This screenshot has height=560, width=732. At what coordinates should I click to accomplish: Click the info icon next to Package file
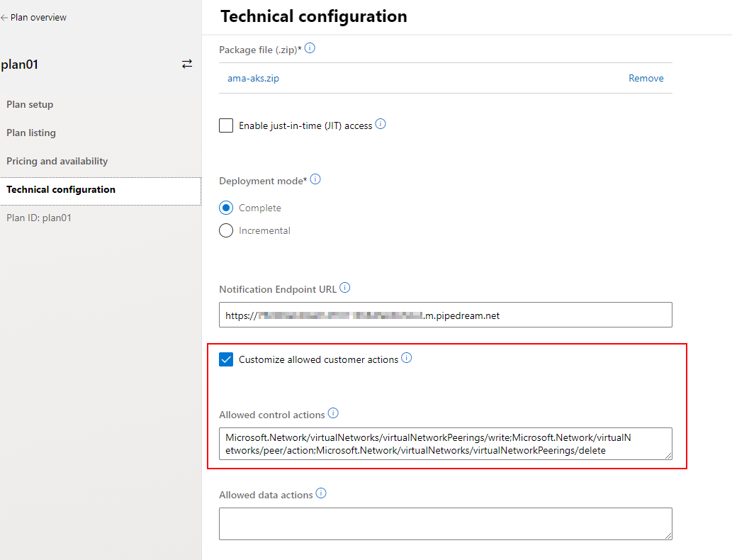pyautogui.click(x=310, y=49)
